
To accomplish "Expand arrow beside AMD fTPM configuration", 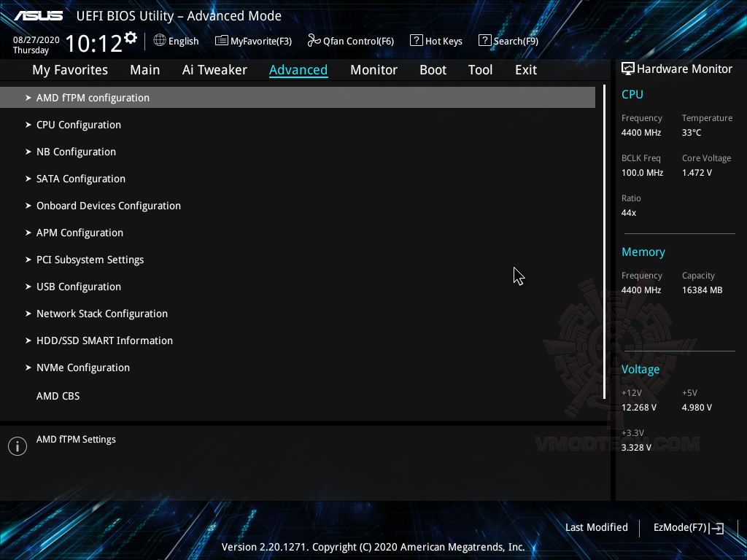I will [28, 98].
